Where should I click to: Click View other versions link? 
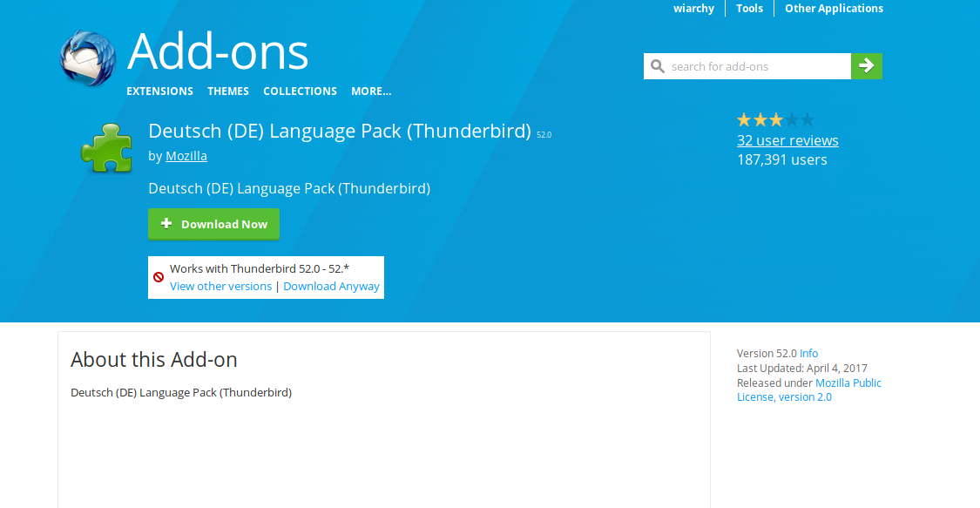coord(220,286)
